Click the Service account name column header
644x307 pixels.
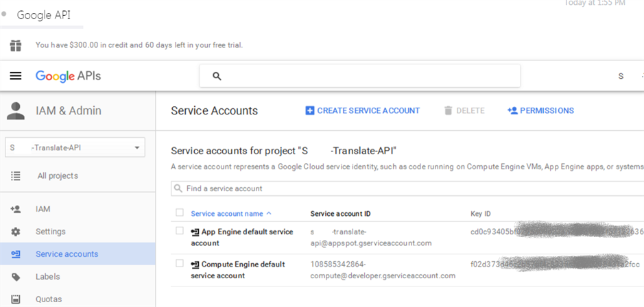pos(227,214)
